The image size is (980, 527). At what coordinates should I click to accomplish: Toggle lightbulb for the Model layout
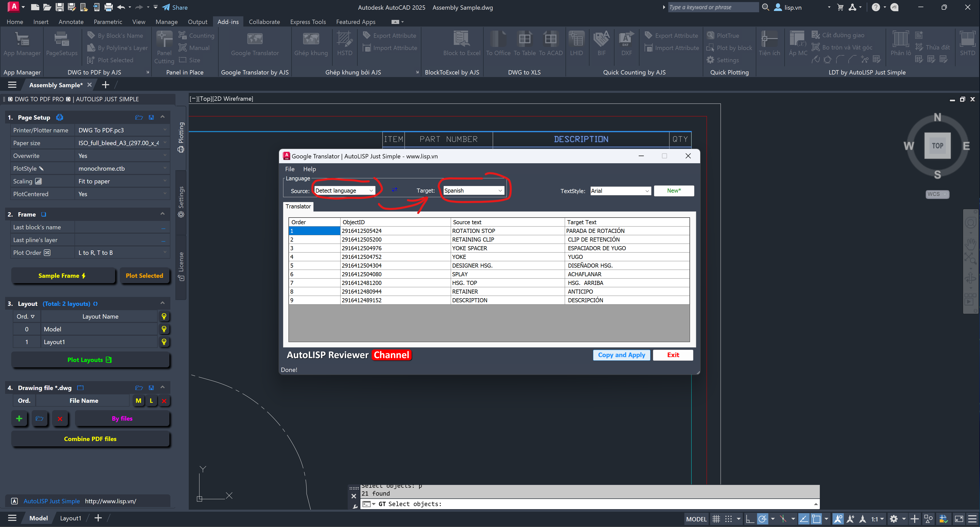tap(164, 329)
